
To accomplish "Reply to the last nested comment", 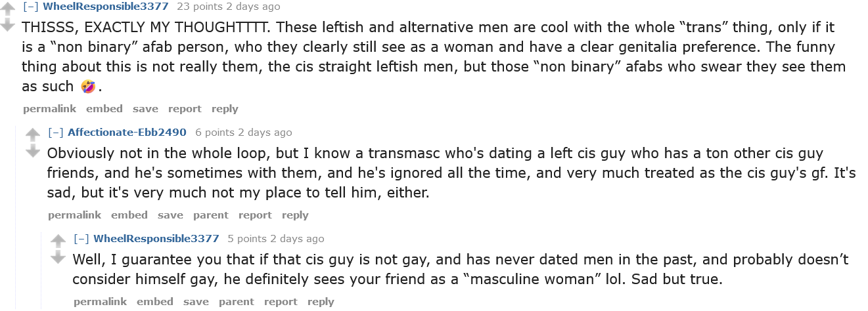I will [x=321, y=302].
